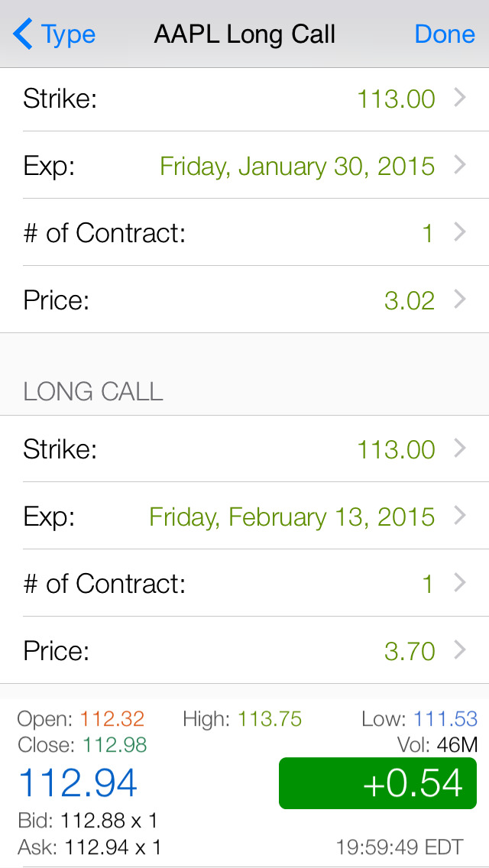Tap the back chevron icon

tap(23, 34)
